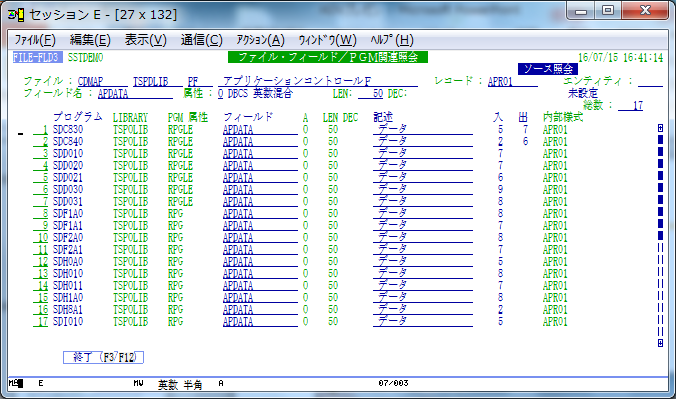
Task: Click the 内部様式 column header
Action: click(563, 117)
